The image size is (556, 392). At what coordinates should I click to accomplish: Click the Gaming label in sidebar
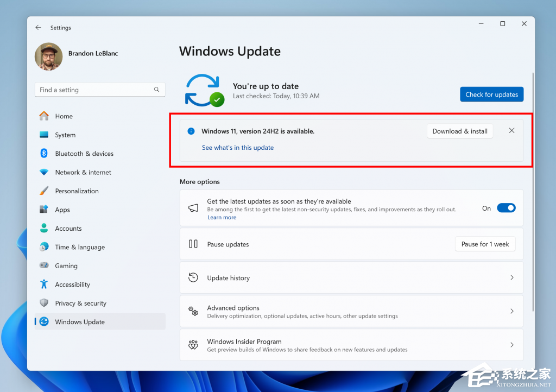click(x=66, y=266)
